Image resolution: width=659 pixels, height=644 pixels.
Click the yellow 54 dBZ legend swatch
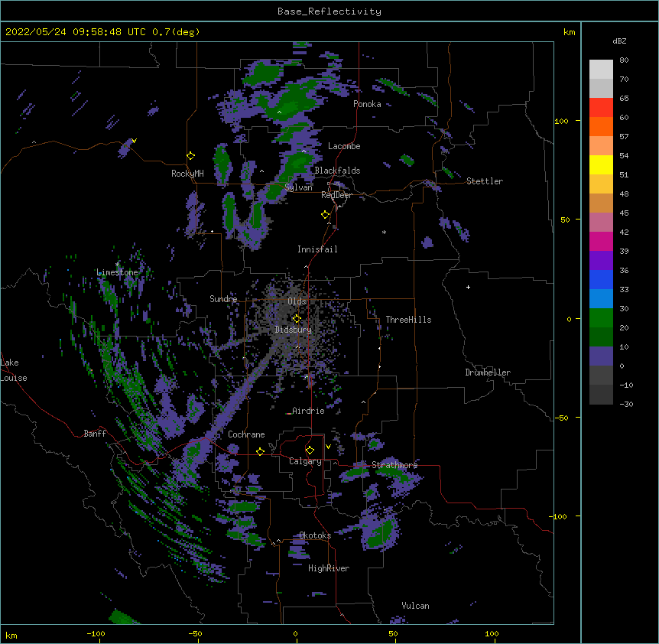[601, 164]
